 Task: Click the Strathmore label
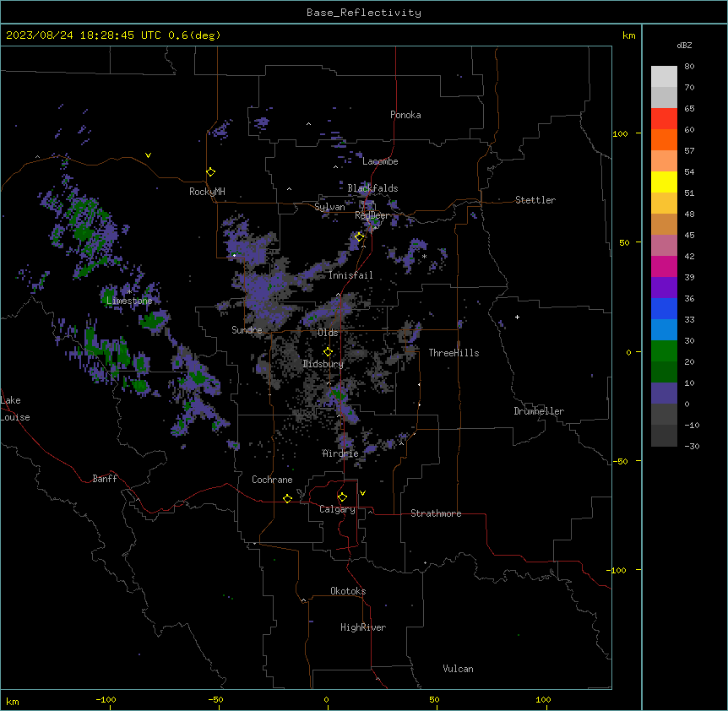pyautogui.click(x=436, y=513)
